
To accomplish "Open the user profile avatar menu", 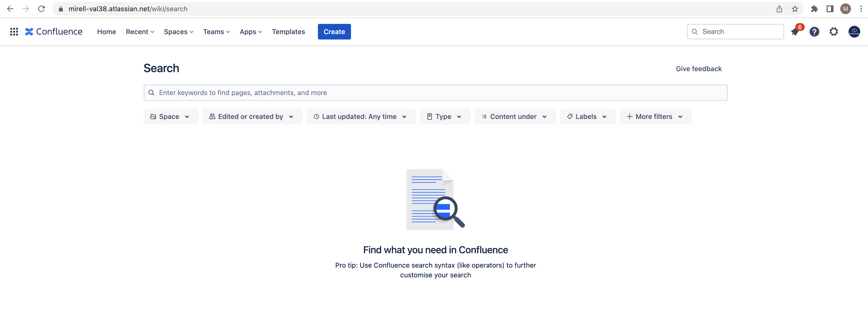I will pos(854,32).
